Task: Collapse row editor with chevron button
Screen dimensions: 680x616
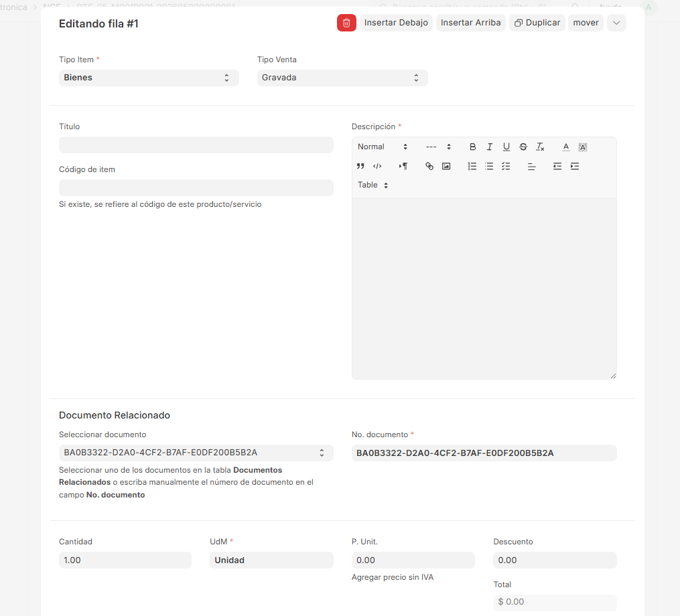Action: tap(616, 23)
